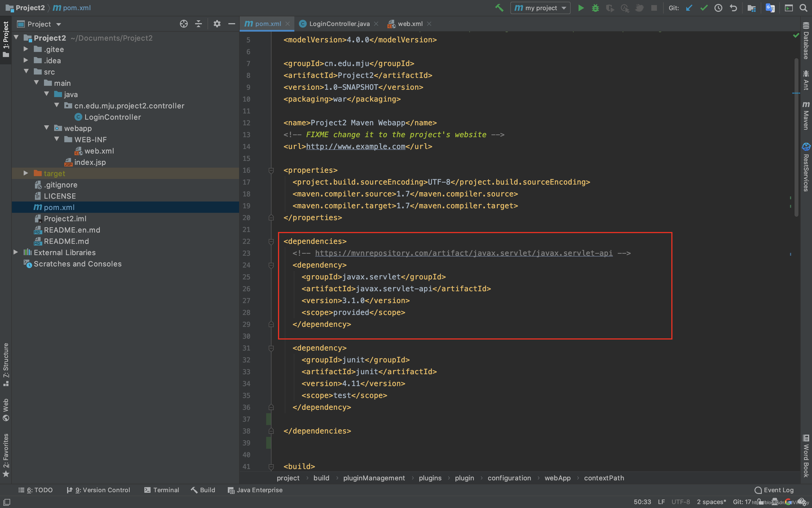Click the run anything/terminal window icon in toolbar
812x508 pixels.
[789, 8]
